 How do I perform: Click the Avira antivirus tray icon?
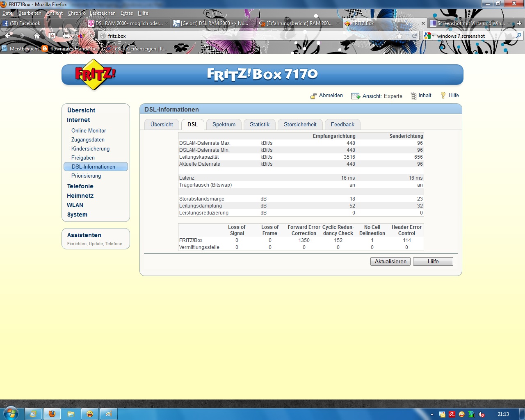coord(452,414)
